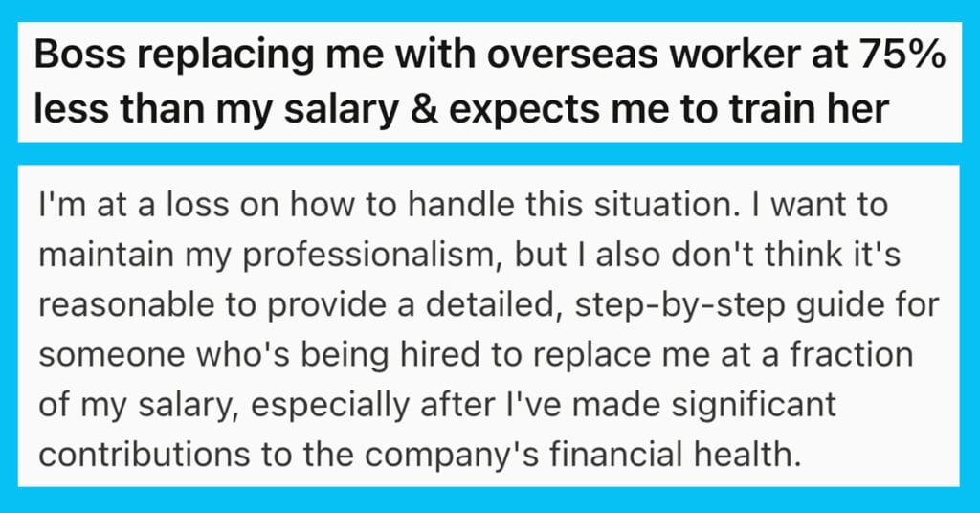Click the phrase 'financial health' at the end
This screenshot has width=980, height=513.
click(674, 455)
